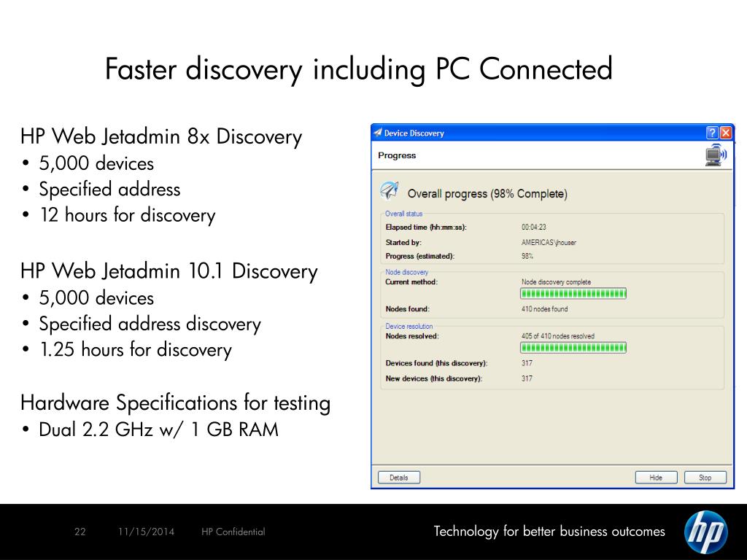Image resolution: width=747 pixels, height=560 pixels.
Task: Click the 'HP Web Jetadmin 10.1 Discovery' heading
Action: coord(169,271)
